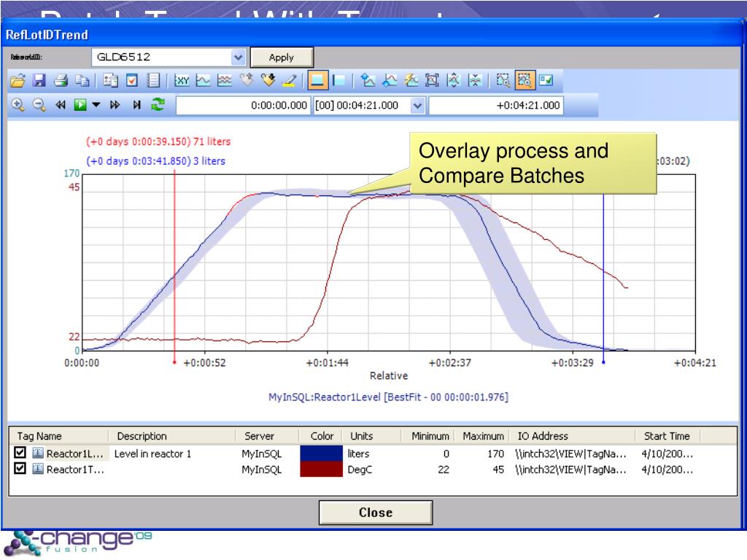This screenshot has width=747, height=560.
Task: Click the Description column header
Action: coord(172,436)
